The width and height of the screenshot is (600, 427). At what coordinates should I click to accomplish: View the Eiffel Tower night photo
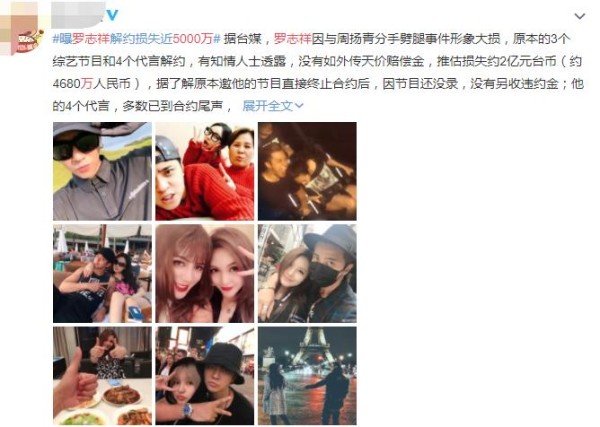tap(307, 376)
